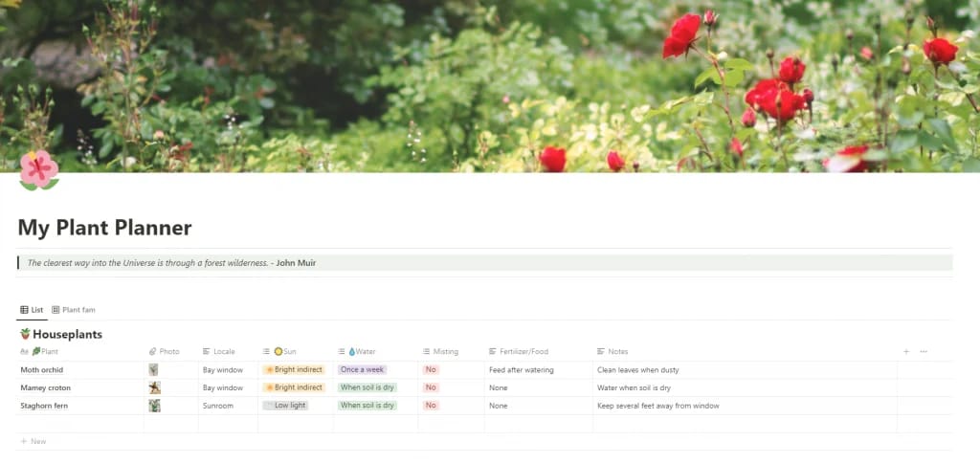
Task: Open the Locale column header
Action: (219, 352)
